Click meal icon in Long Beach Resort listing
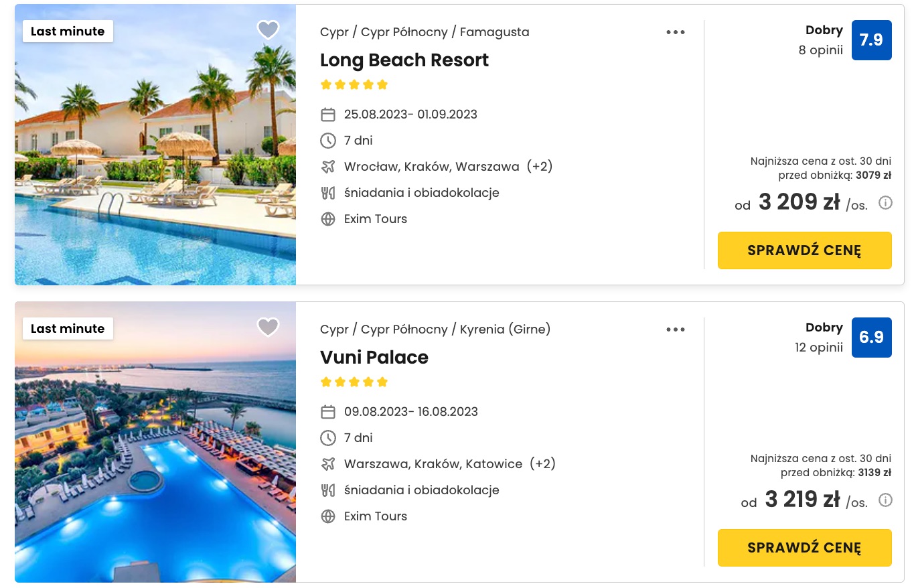The height and width of the screenshot is (588, 912). pos(328,193)
